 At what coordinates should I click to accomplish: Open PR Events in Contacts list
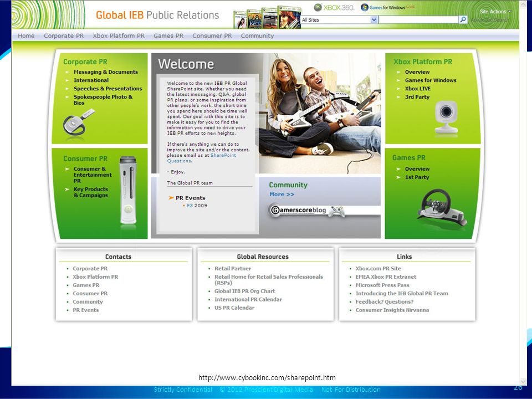(x=86, y=310)
